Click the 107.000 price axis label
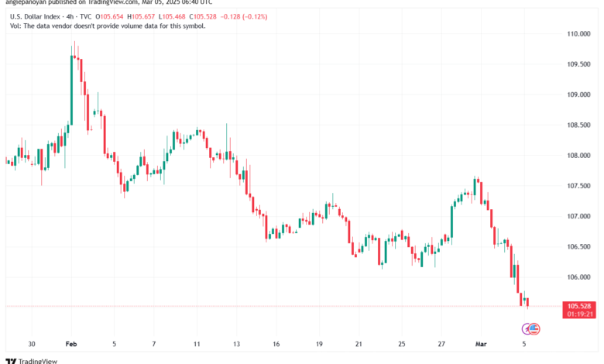604x364 pixels. click(578, 217)
